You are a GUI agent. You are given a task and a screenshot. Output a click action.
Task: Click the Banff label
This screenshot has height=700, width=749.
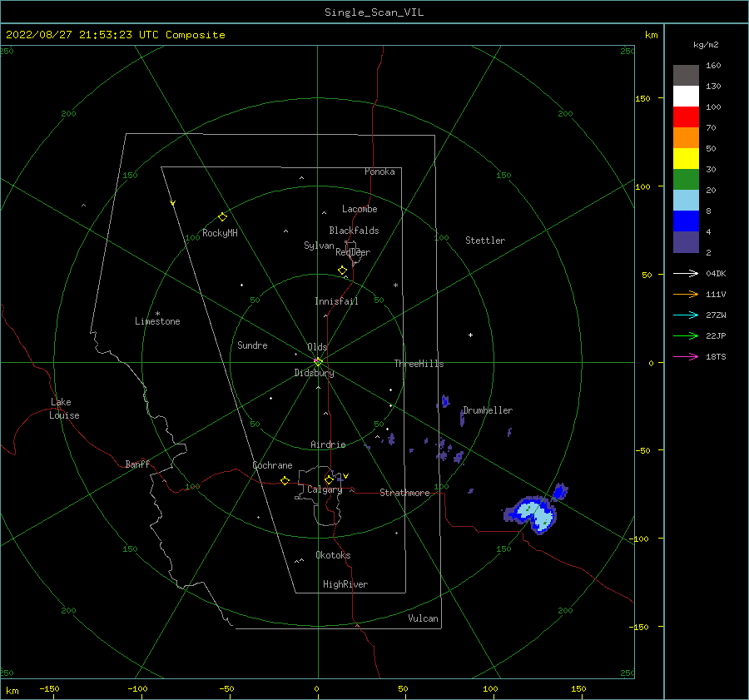tap(137, 464)
